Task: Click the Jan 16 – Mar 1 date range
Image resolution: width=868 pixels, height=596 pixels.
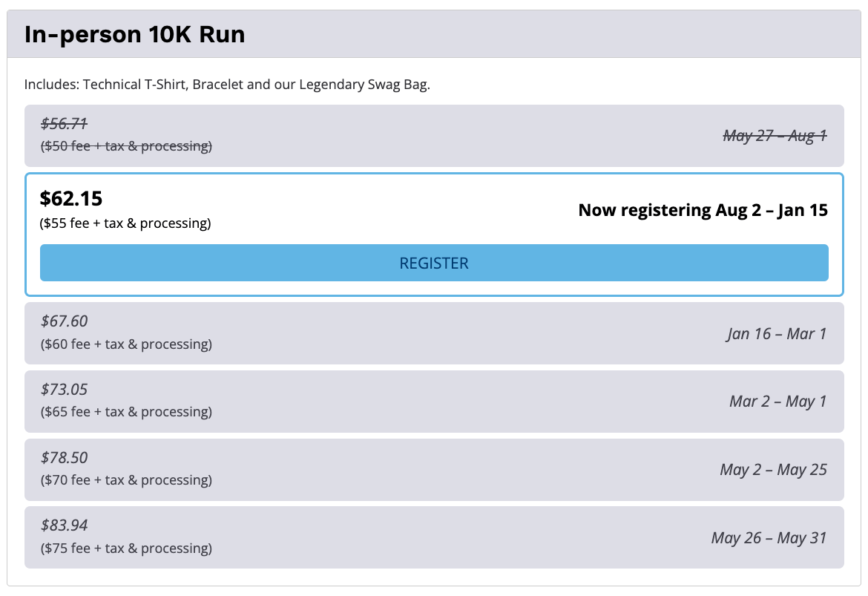Action: (776, 334)
